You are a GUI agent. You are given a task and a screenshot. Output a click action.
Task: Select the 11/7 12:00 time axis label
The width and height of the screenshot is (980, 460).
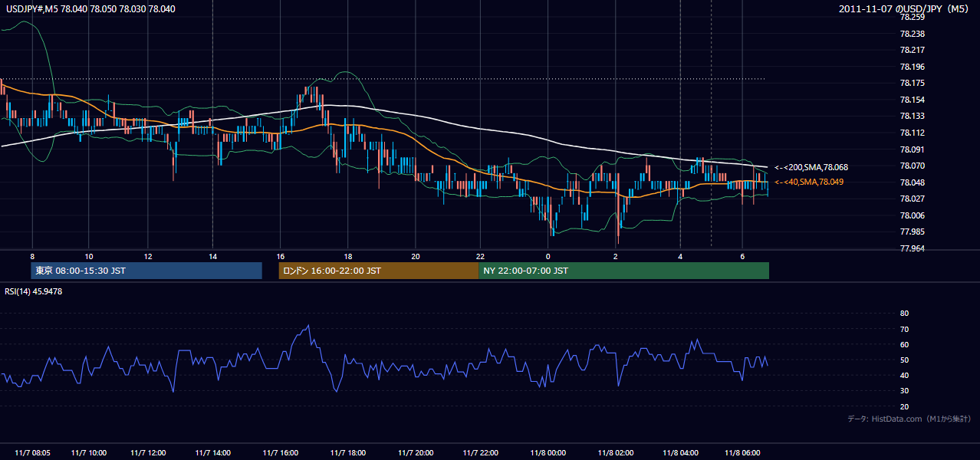tap(150, 452)
